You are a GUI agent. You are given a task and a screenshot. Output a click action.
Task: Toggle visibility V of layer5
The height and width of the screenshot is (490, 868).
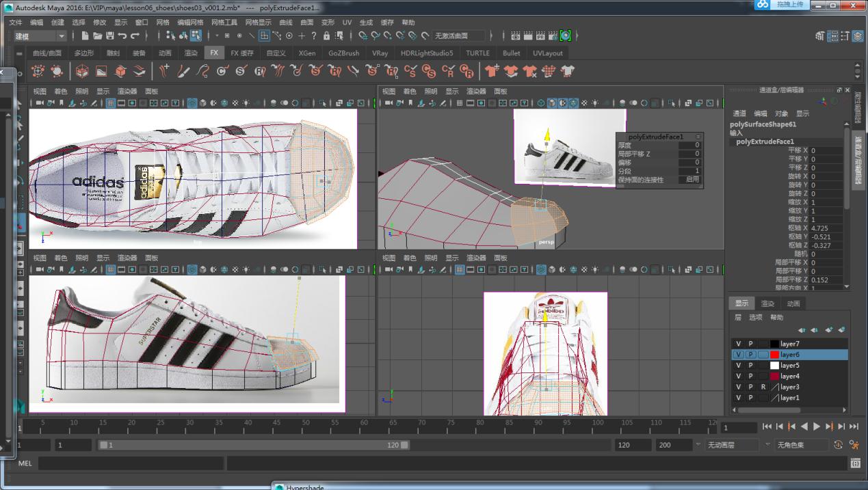click(739, 366)
